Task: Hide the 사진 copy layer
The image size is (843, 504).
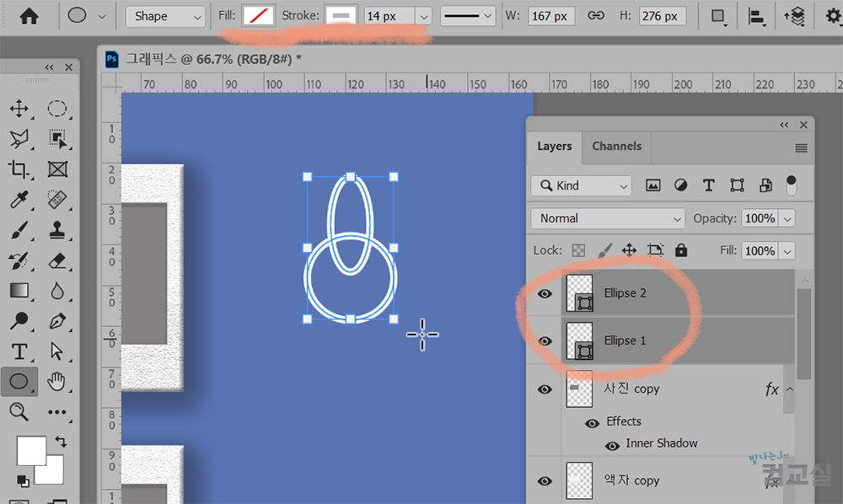Action: pyautogui.click(x=545, y=389)
